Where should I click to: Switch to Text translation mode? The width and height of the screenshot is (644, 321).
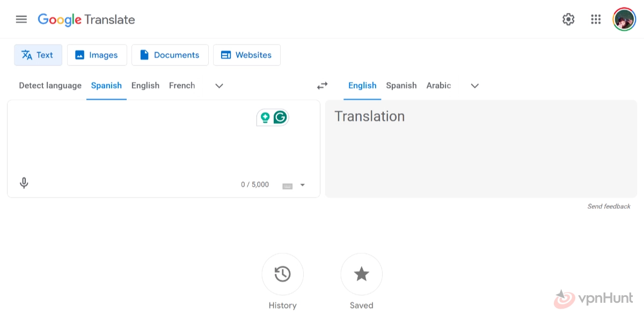38,55
